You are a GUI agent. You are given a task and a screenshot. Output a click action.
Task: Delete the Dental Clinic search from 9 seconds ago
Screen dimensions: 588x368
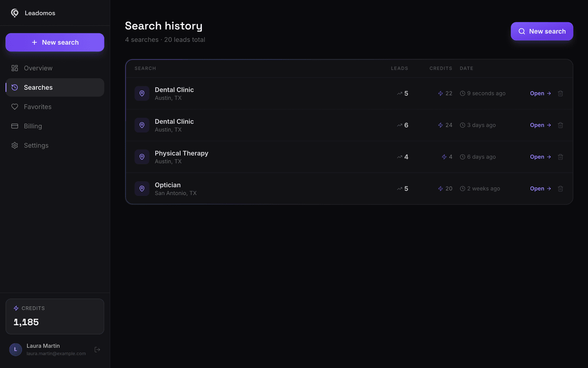[561, 93]
